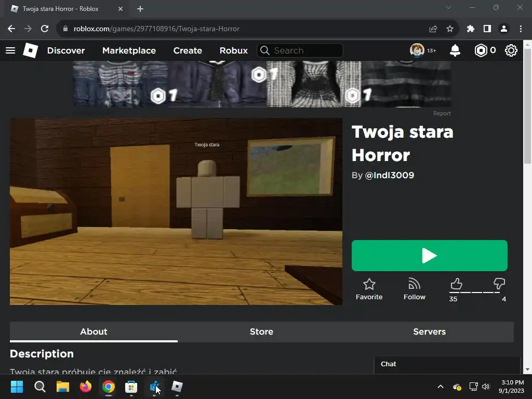Open the Robux page
This screenshot has width=532, height=399.
233,50
